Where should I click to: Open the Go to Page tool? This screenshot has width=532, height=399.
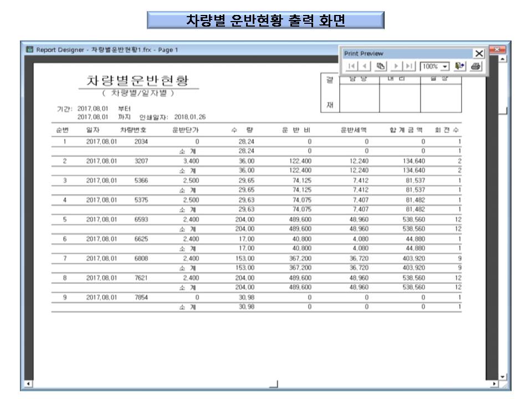click(x=380, y=66)
